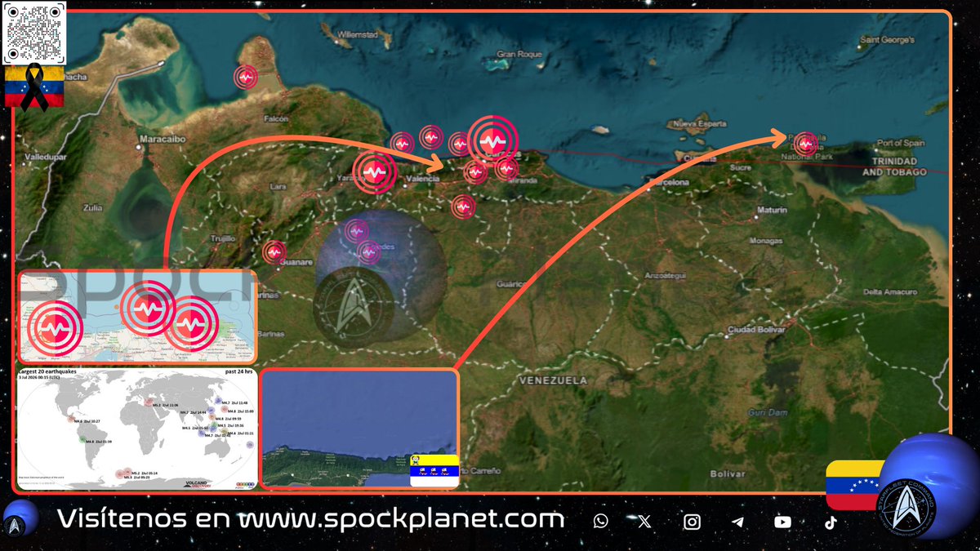
Task: Click the Monagas state label
Action: pos(765,241)
